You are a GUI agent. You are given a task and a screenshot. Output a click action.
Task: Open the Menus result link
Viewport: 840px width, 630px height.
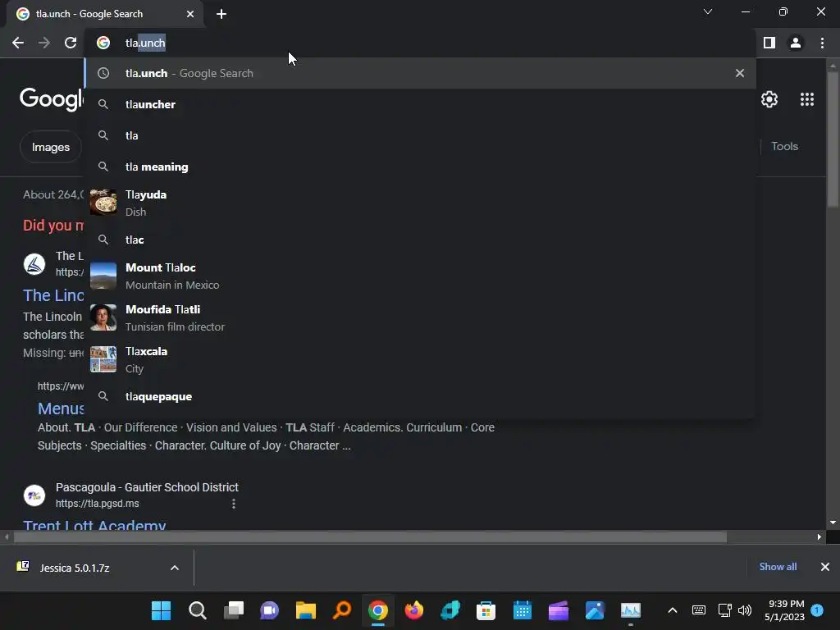61,409
